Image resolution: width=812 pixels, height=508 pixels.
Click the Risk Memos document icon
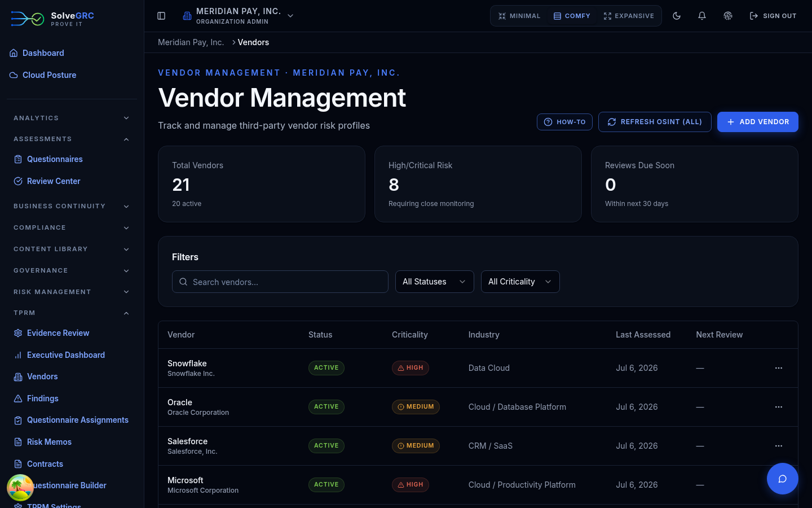18,442
